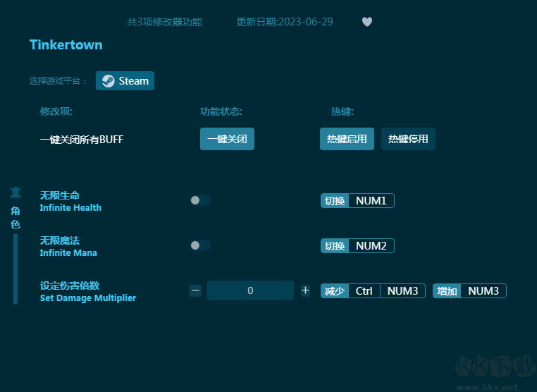Click 热键停用 to disable hotkeys
Image resolution: width=537 pixels, height=392 pixels.
click(408, 139)
